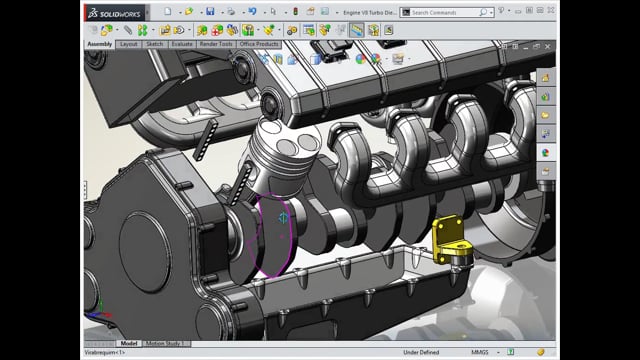640x360 pixels.
Task: Activate the Select cursor tool
Action: click(273, 11)
